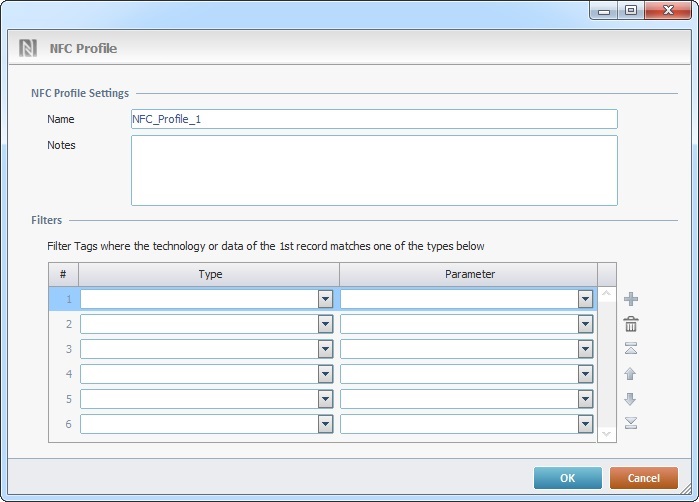
Task: Click the delete filter trash icon
Action: pos(630,324)
